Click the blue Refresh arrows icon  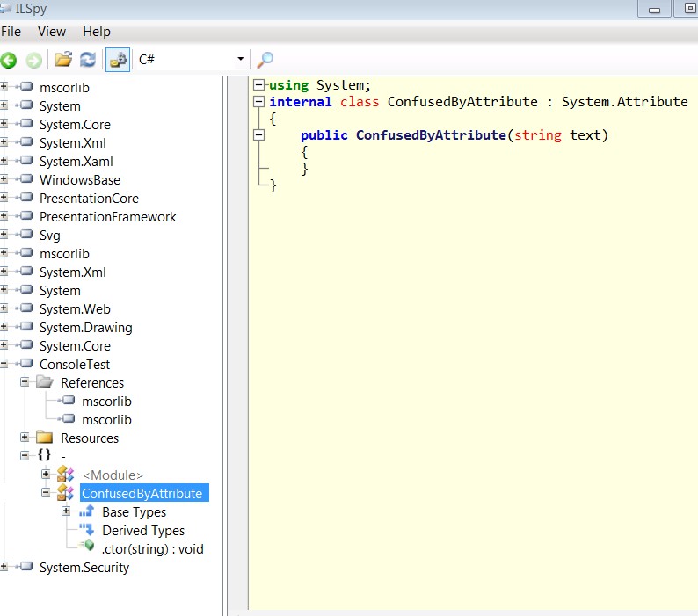[88, 59]
